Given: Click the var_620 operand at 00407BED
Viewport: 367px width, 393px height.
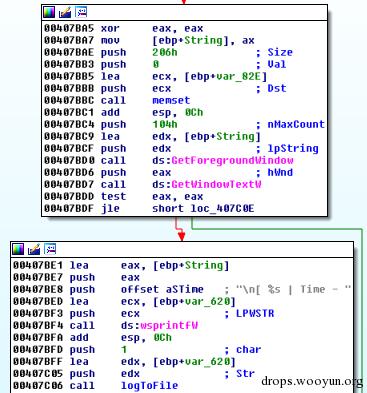Looking at the screenshot, I should (208, 301).
